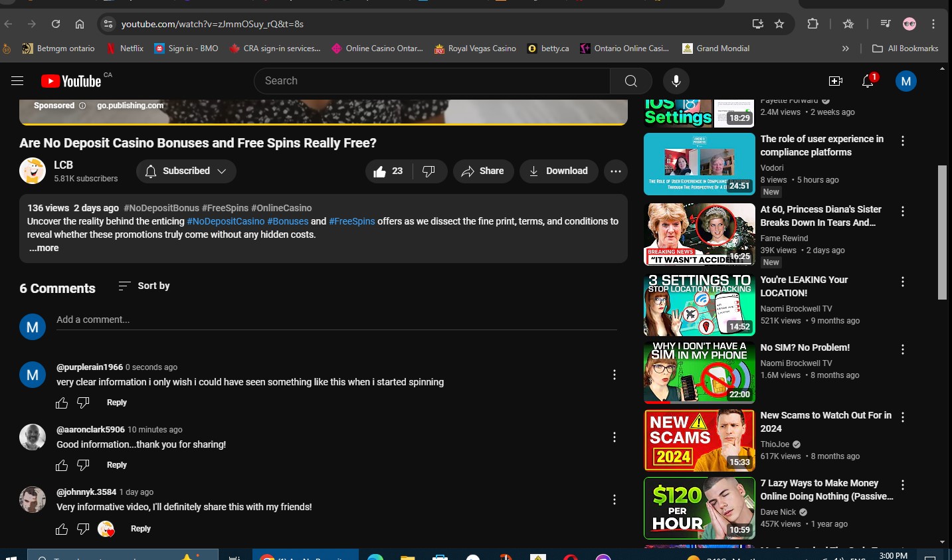Open options for compliance platforms video
952x560 pixels.
click(x=903, y=141)
